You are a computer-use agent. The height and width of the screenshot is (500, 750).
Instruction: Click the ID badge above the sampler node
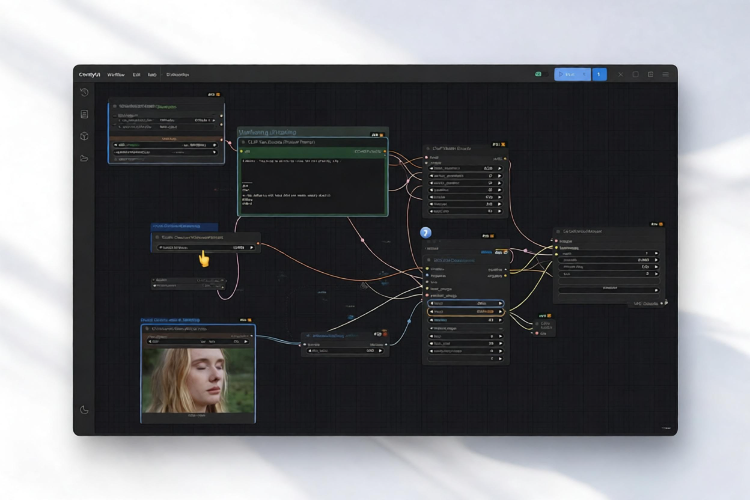coord(488,236)
